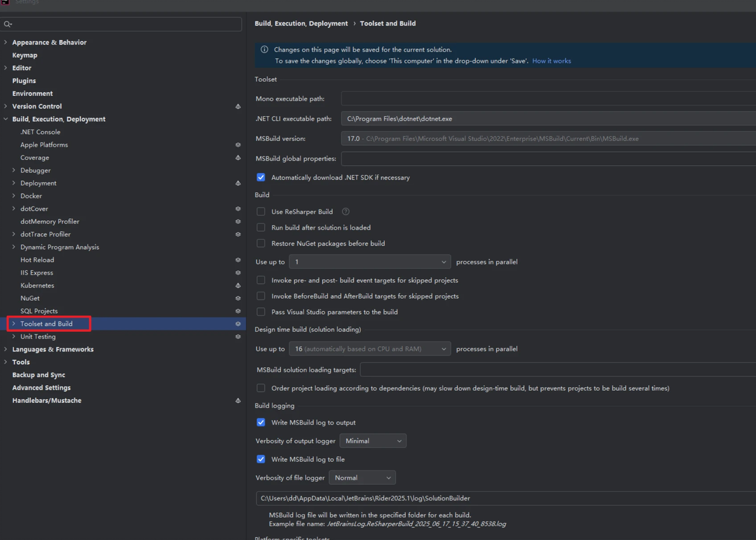Click the search magnifier icon in settings

click(8, 24)
